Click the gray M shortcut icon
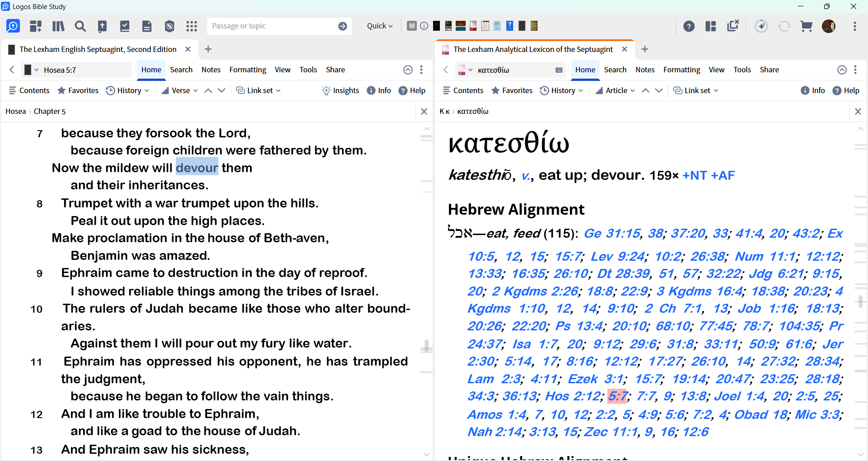This screenshot has height=461, width=868. pos(411,26)
